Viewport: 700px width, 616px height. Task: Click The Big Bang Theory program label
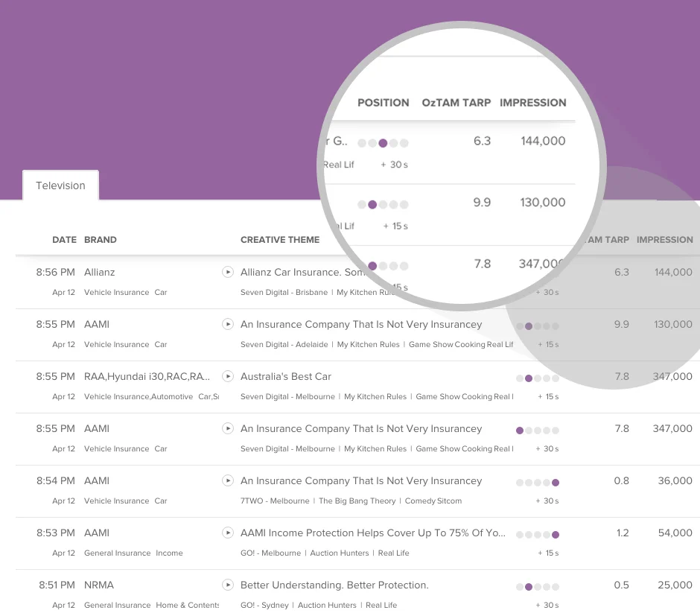pyautogui.click(x=357, y=501)
